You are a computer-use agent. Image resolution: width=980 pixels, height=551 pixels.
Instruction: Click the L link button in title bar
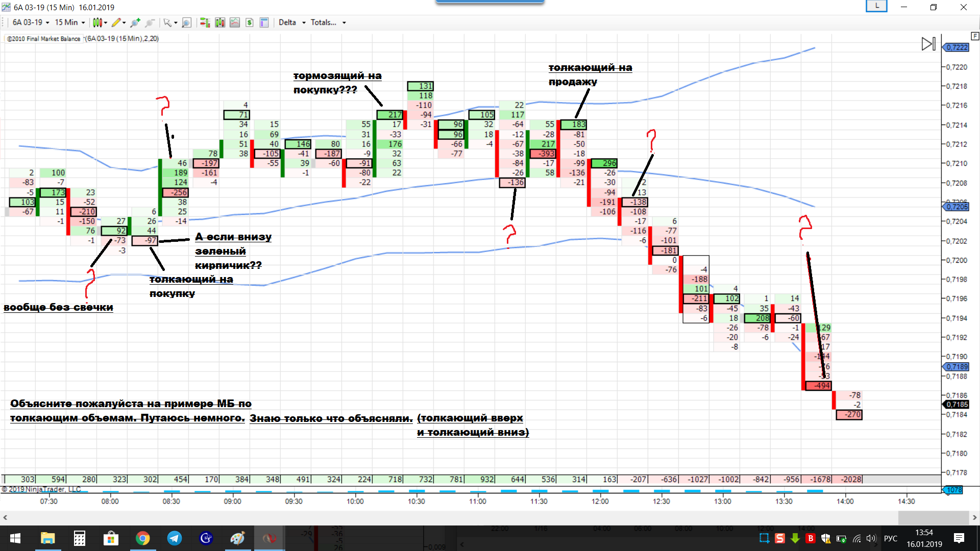tap(876, 6)
